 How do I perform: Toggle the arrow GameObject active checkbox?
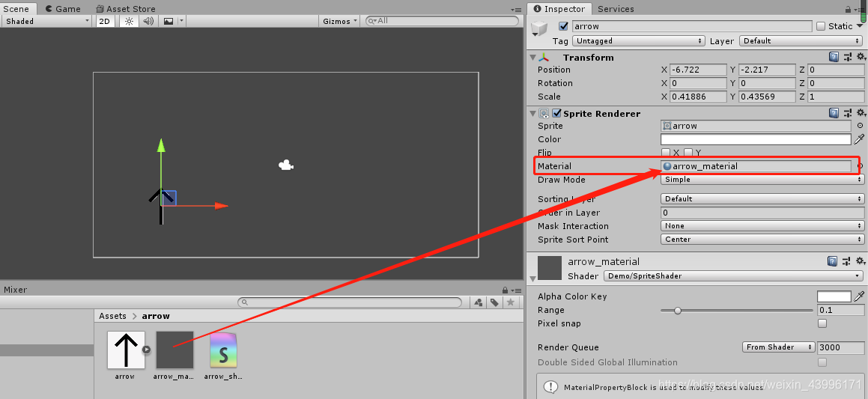(563, 26)
